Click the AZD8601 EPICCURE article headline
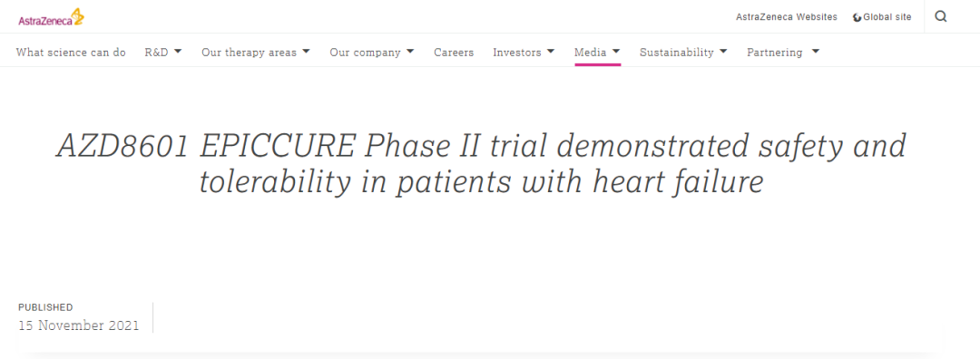The width and height of the screenshot is (980, 359). click(x=481, y=163)
